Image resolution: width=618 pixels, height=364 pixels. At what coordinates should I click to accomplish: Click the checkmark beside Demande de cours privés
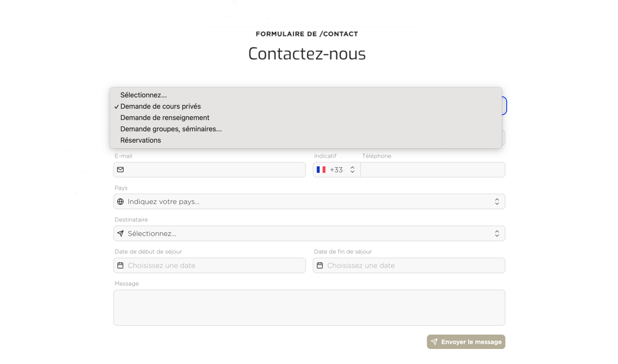point(116,107)
